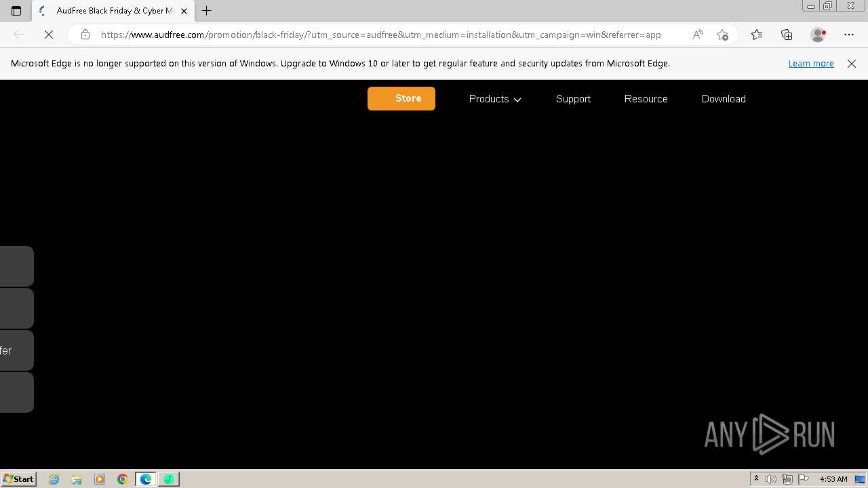Viewport: 868px width, 488px height.
Task: Open a new browser tab
Action: click(x=207, y=11)
